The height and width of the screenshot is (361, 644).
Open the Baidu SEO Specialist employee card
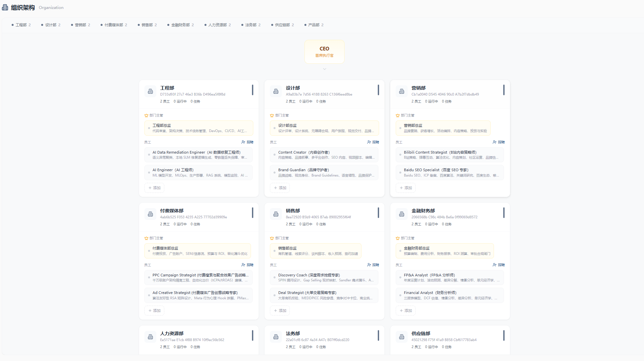pos(450,173)
